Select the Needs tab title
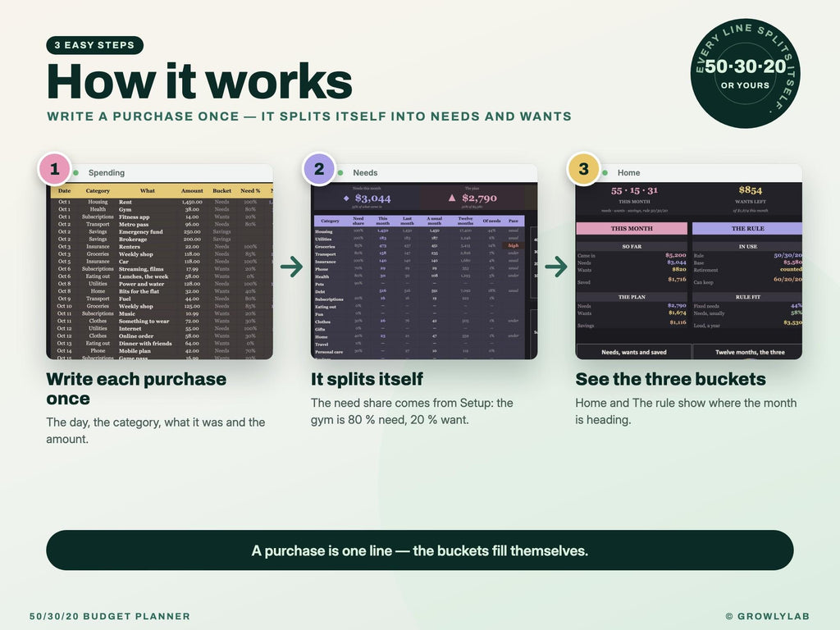The height and width of the screenshot is (630, 840). pos(365,172)
